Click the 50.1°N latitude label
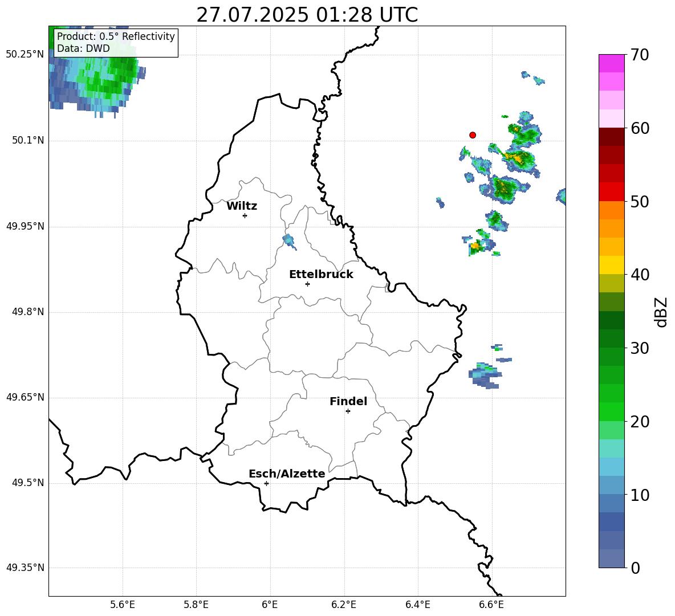675x616 pixels. click(x=28, y=141)
